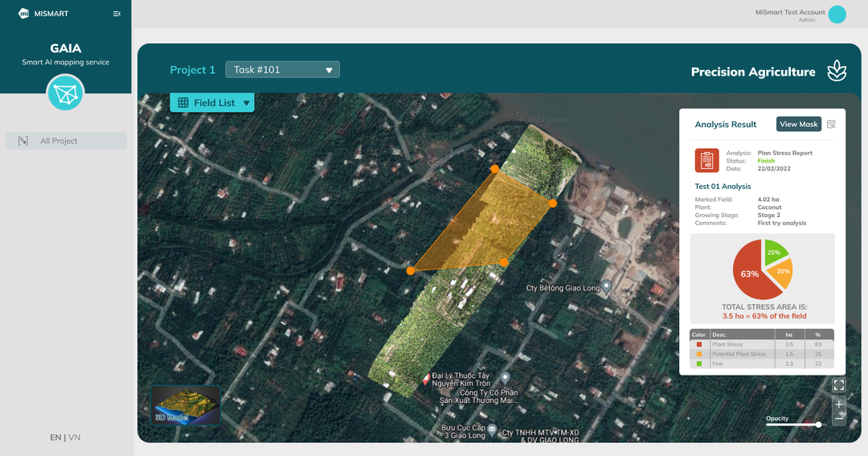Click the report search icon beside View Mask
868x456 pixels.
pyautogui.click(x=831, y=124)
